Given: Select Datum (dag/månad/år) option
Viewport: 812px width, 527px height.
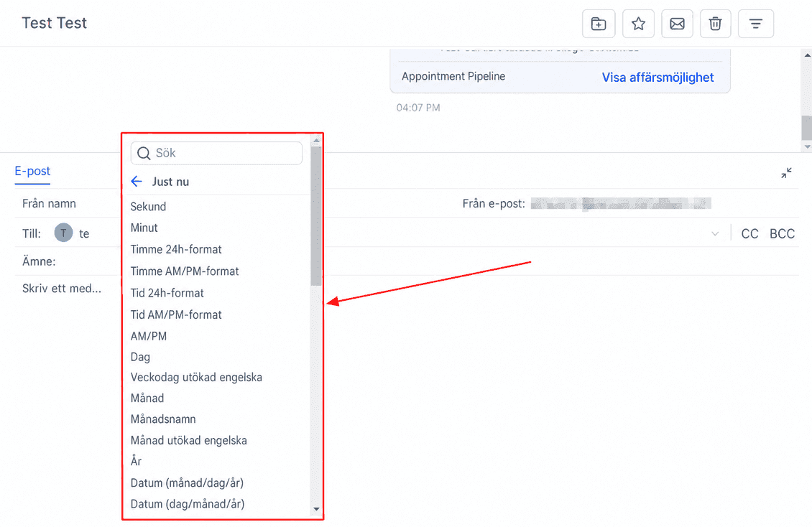Looking at the screenshot, I should coord(188,504).
